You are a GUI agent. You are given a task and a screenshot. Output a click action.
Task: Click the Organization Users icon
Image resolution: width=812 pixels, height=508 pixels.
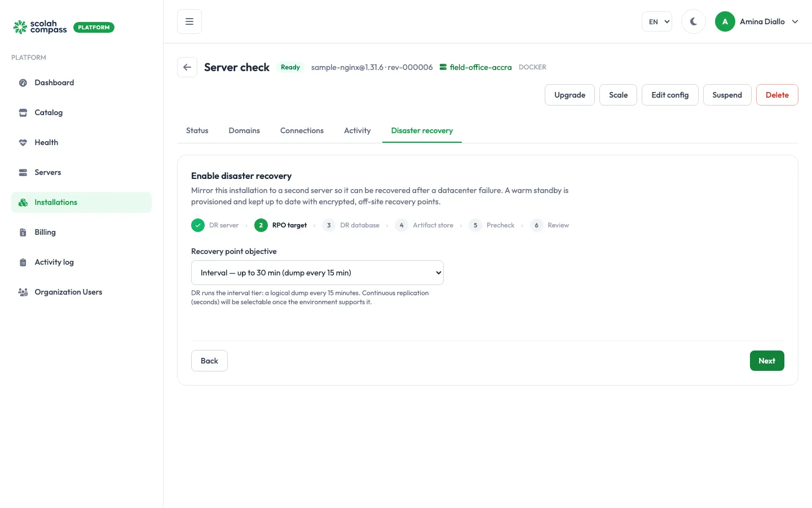click(x=23, y=292)
